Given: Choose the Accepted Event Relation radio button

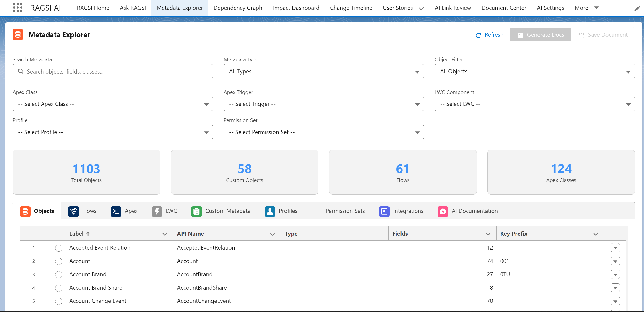Looking at the screenshot, I should tap(59, 248).
